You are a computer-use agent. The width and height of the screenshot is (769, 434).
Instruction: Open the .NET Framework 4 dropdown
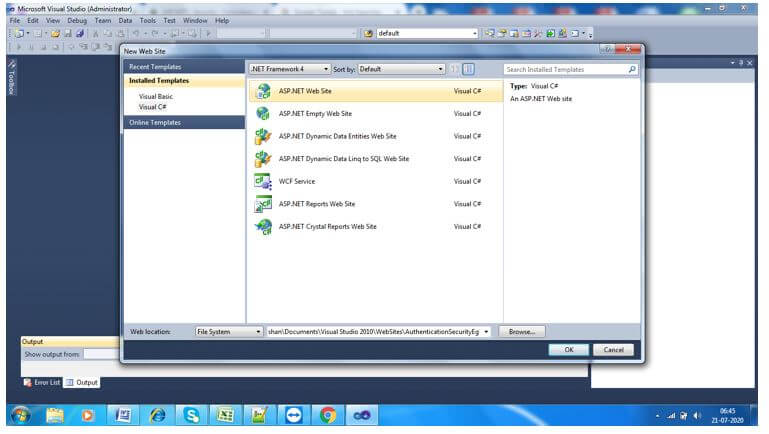(x=289, y=69)
